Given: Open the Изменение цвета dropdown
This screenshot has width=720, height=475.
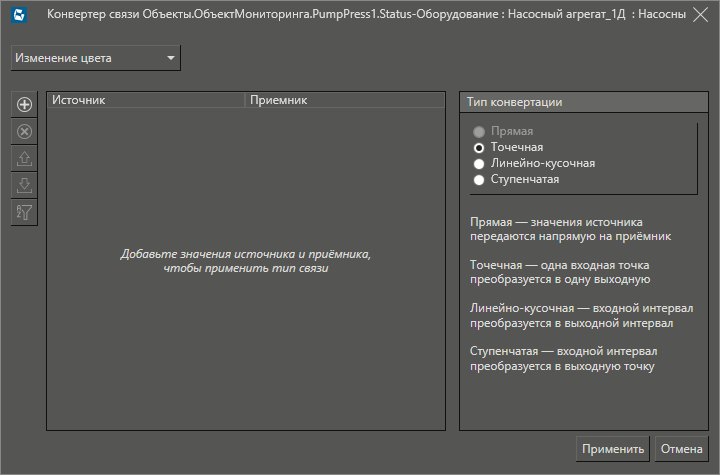Looking at the screenshot, I should click(x=95, y=58).
